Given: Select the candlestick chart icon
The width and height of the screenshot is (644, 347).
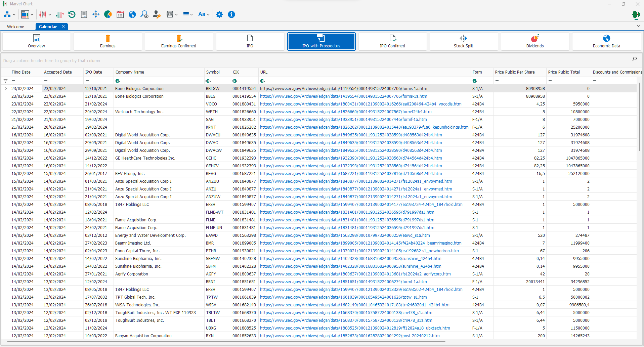Looking at the screenshot, I should 43,14.
